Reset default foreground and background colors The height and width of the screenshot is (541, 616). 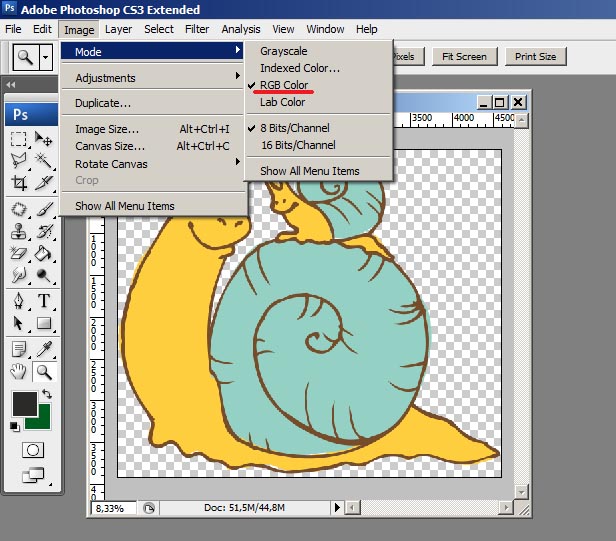tap(15, 426)
